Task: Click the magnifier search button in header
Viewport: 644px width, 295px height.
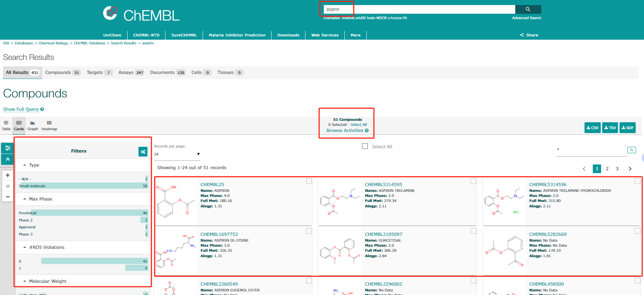Action: (528, 9)
